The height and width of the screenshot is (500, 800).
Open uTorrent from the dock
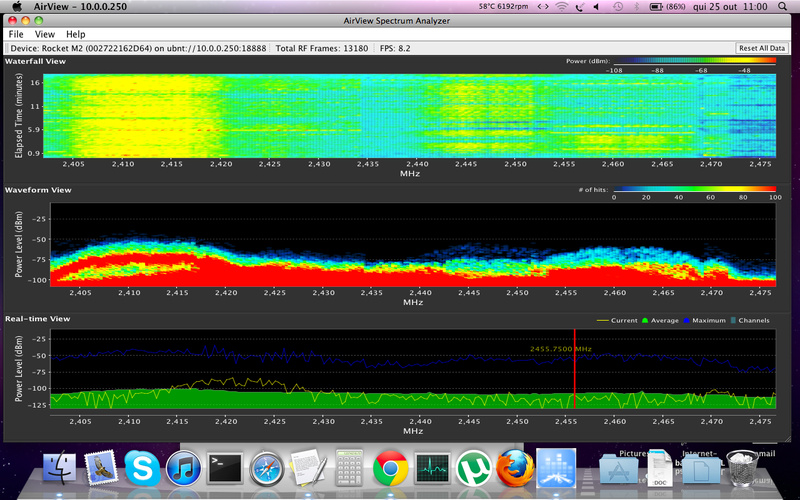click(473, 468)
